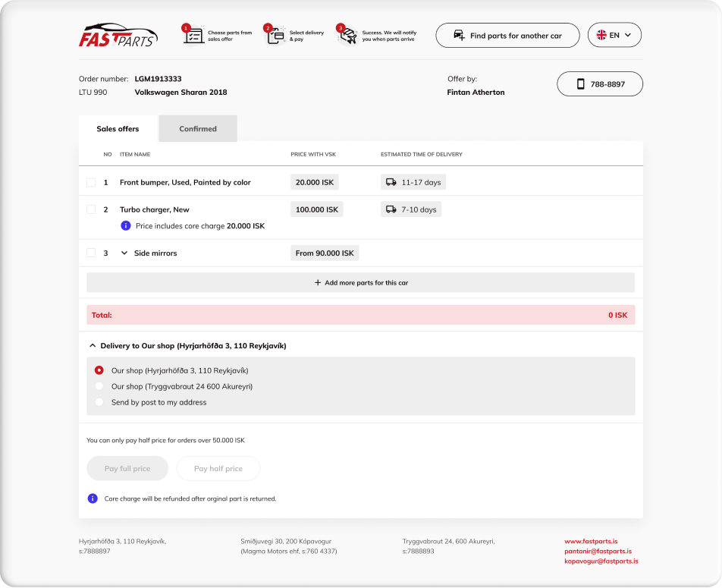Select Send by post to my address
Viewport: 722px width, 588px height.
99,402
